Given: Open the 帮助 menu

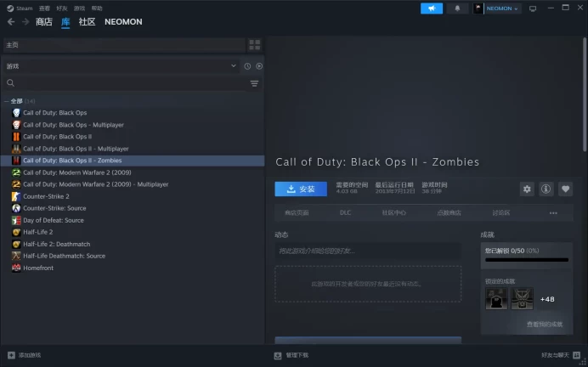Looking at the screenshot, I should coord(97,8).
